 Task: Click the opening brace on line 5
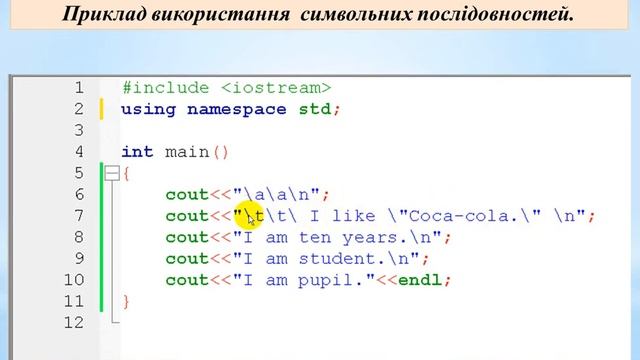127,174
